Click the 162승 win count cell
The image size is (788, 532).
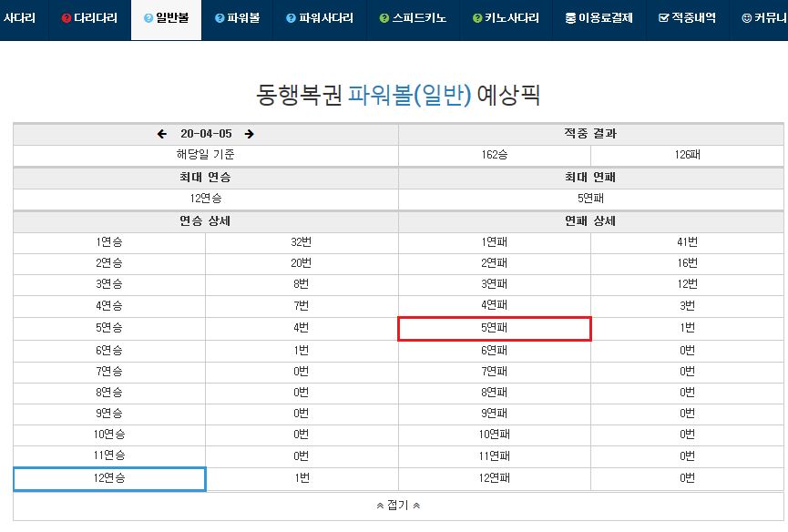pos(495,155)
